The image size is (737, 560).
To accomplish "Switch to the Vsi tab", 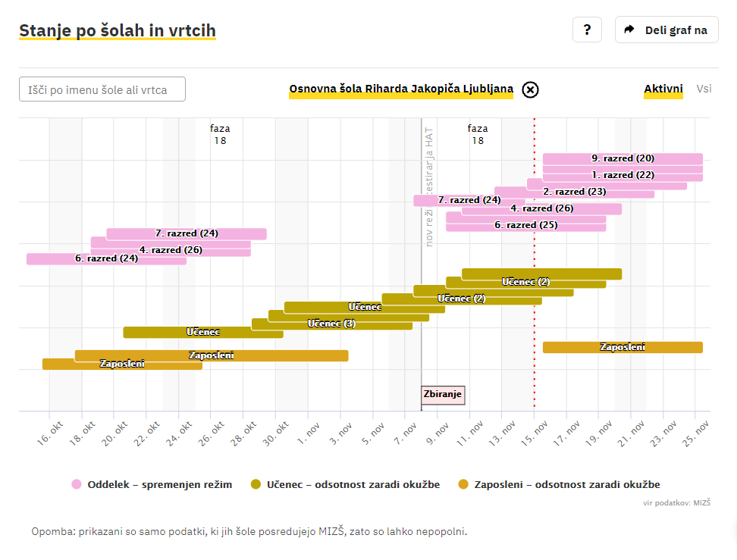I will (x=704, y=89).
